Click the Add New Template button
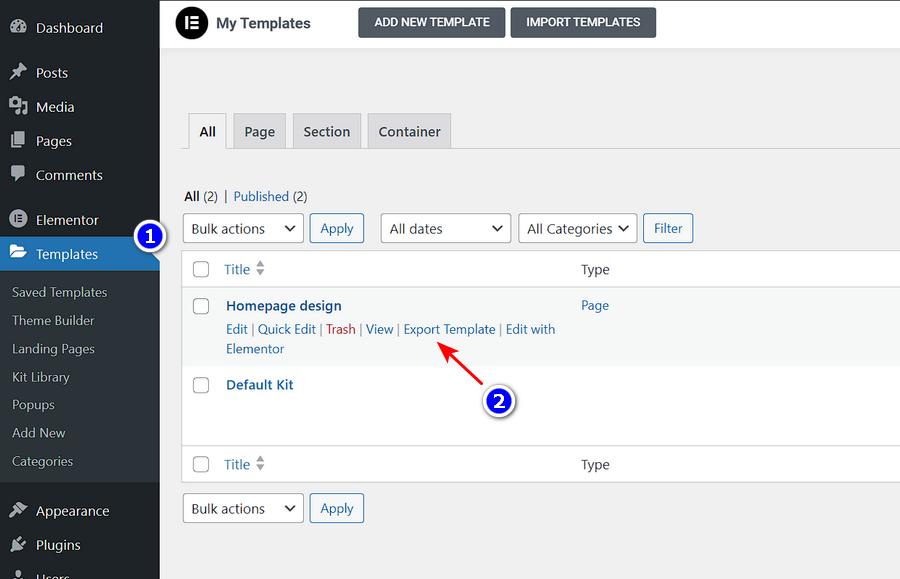 [x=432, y=22]
